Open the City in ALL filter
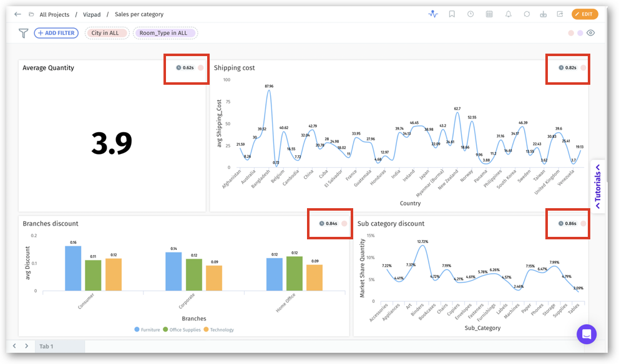This screenshot has height=364, width=619. [107, 33]
